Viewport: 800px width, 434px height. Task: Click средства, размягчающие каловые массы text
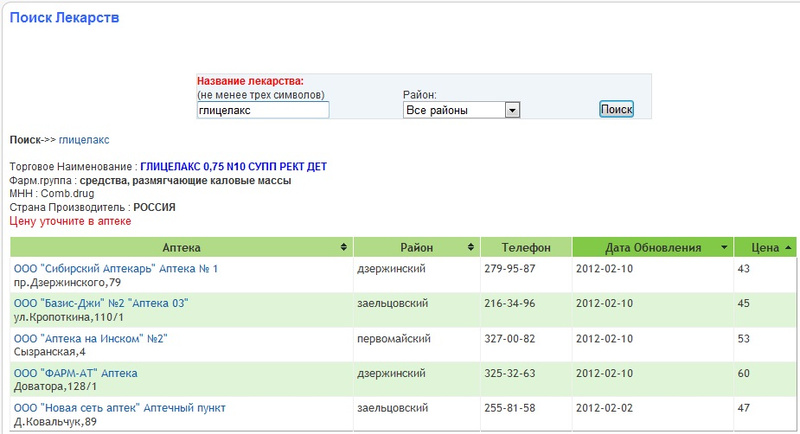(185, 181)
